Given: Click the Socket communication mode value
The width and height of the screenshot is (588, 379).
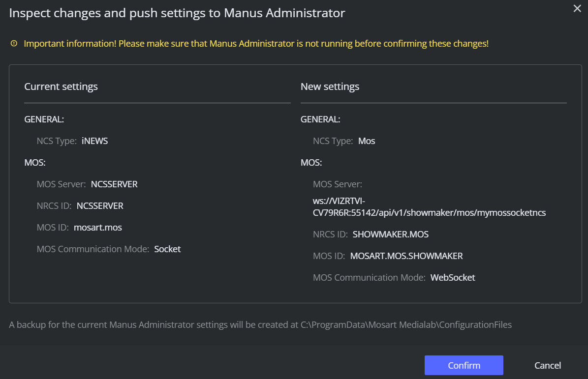Looking at the screenshot, I should pos(167,249).
